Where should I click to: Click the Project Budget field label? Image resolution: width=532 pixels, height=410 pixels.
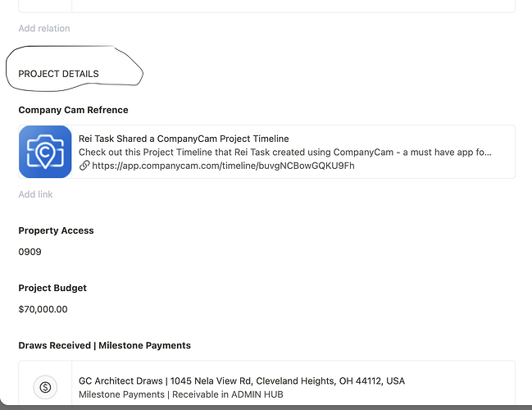point(52,288)
